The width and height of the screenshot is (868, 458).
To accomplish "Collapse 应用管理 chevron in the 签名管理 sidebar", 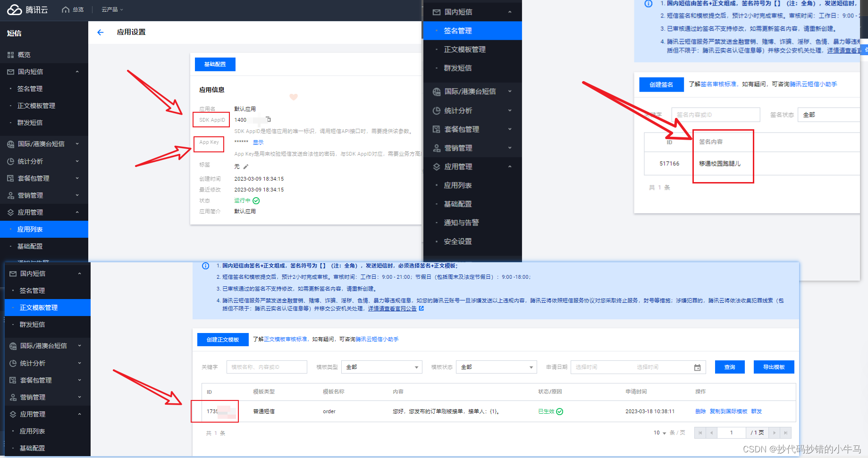I will (x=510, y=167).
